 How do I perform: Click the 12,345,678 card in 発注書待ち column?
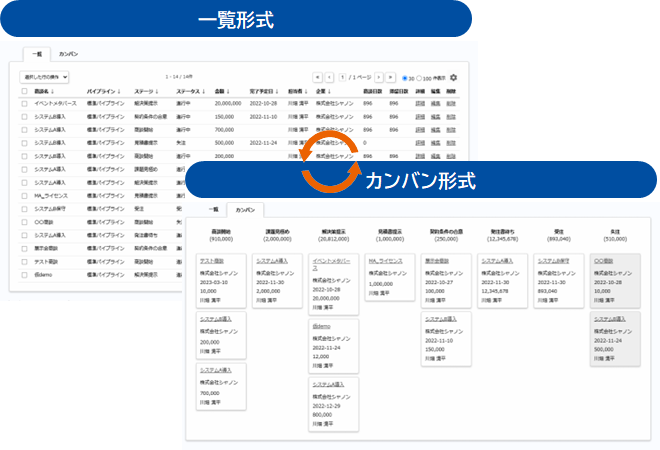502,281
